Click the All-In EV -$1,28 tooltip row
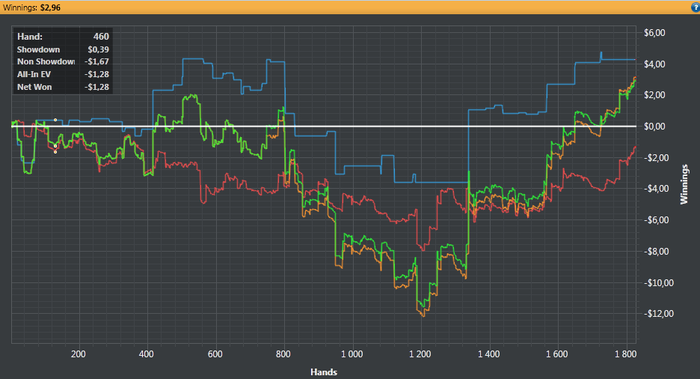The height and width of the screenshot is (379, 700). click(x=63, y=74)
